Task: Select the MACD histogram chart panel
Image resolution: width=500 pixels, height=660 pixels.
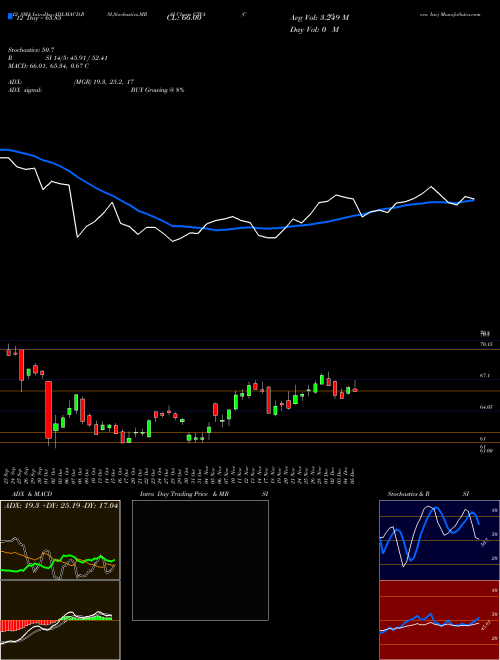Action: click(60, 620)
